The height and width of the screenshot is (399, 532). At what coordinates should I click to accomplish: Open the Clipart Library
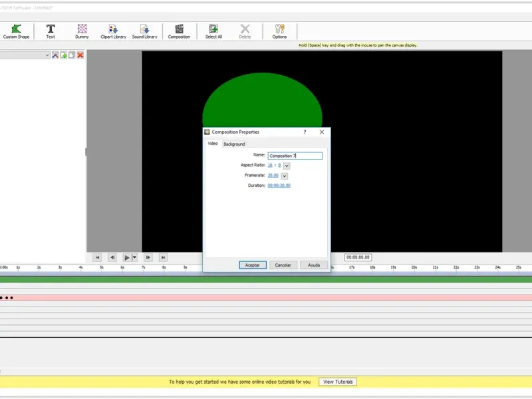(x=113, y=31)
